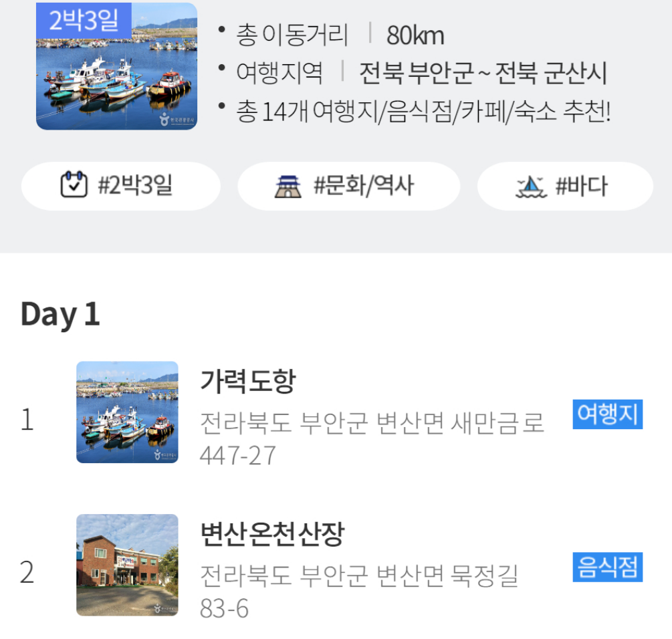The height and width of the screenshot is (639, 672).
Task: Click the 가력도항 address 새만금로 447-27
Action: click(372, 438)
